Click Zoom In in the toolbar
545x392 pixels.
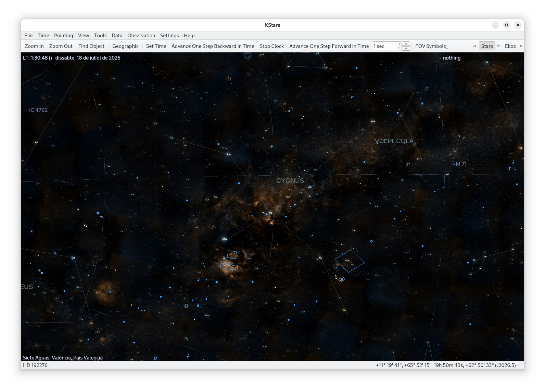[34, 46]
